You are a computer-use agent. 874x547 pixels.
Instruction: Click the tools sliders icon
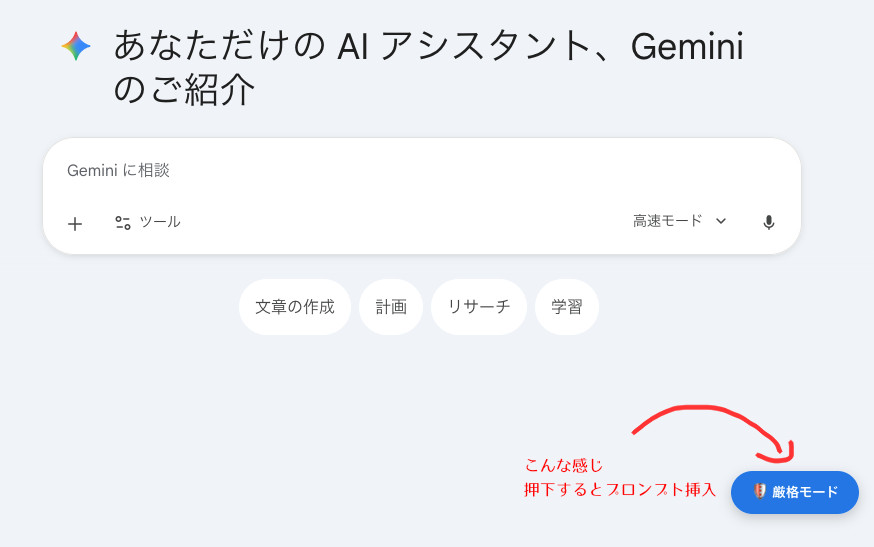click(123, 223)
